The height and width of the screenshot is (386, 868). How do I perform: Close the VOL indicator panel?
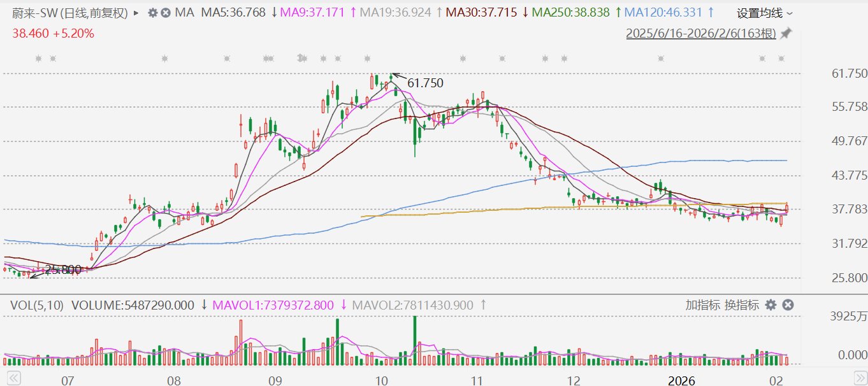tap(788, 305)
